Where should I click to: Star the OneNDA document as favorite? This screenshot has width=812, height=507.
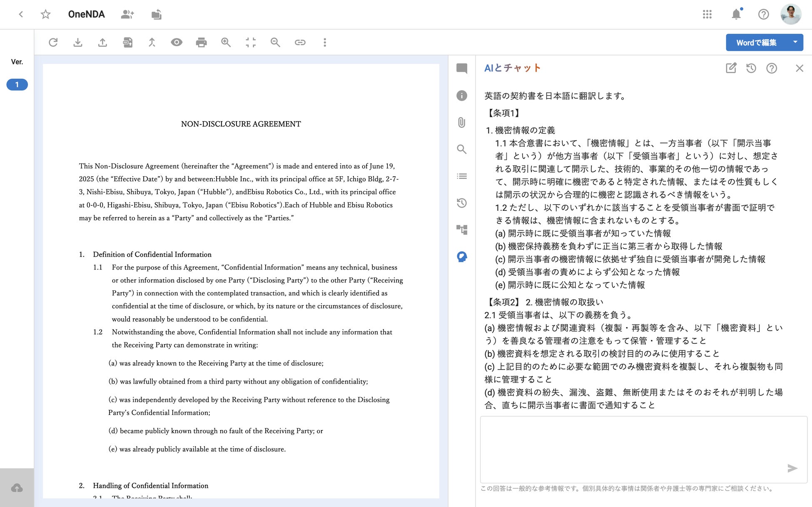pyautogui.click(x=45, y=15)
